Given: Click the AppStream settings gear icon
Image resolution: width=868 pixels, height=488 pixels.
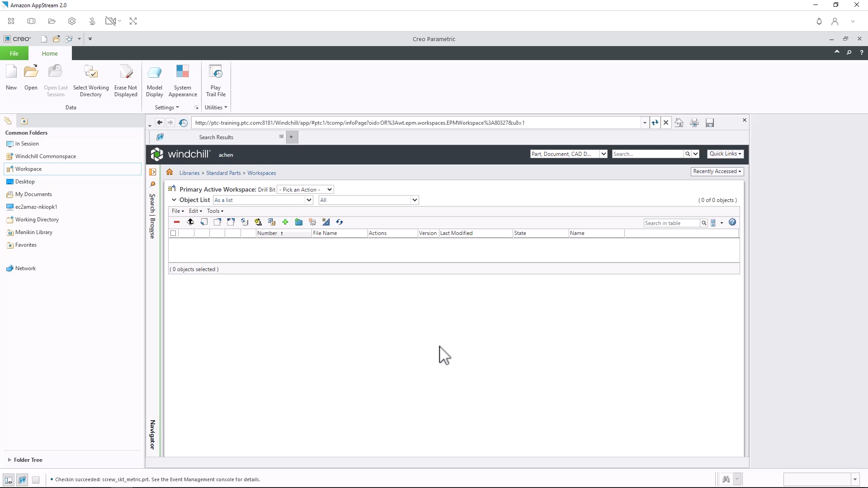Looking at the screenshot, I should coord(72,21).
